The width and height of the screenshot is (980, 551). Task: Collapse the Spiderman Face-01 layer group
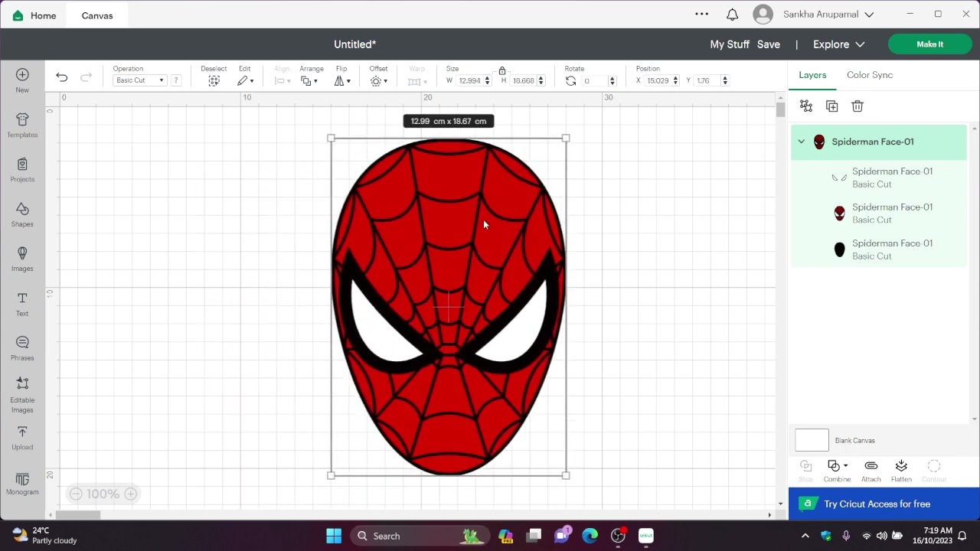(x=801, y=142)
